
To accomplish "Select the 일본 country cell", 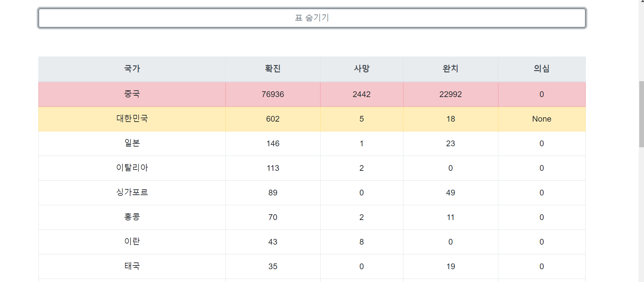I will [x=132, y=144].
